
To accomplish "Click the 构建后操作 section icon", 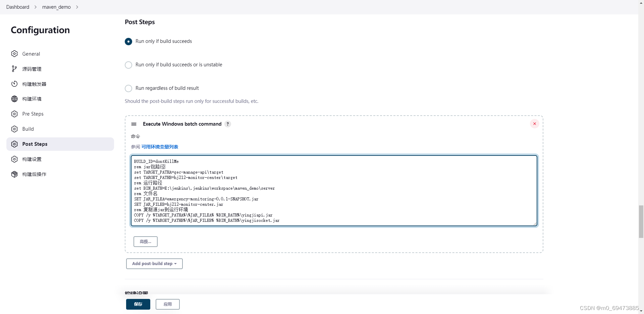I will (14, 174).
